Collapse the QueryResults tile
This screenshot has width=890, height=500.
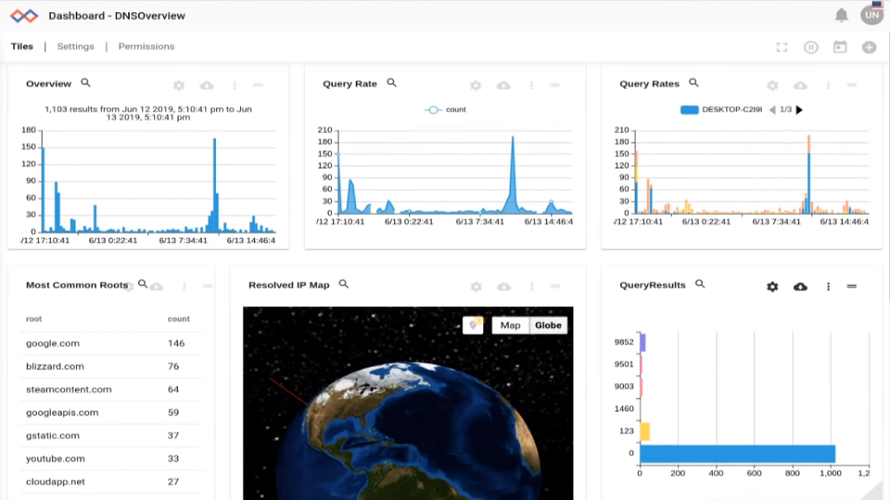coord(852,287)
